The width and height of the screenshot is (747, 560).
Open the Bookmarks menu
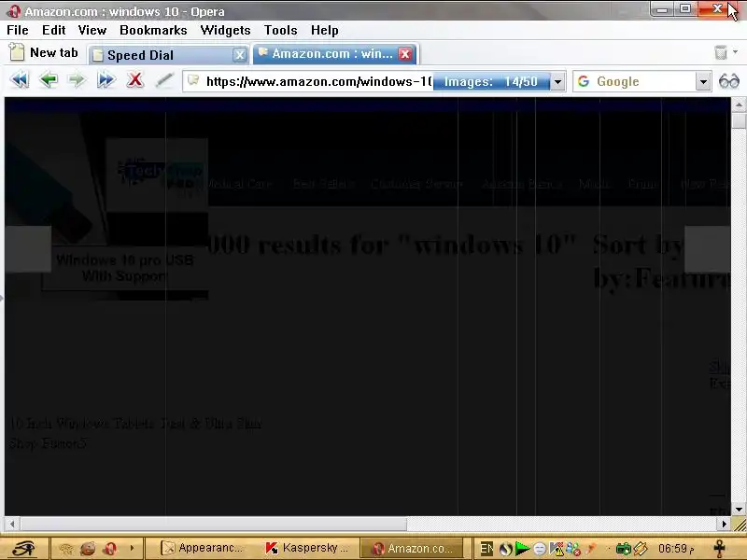pyautogui.click(x=153, y=30)
